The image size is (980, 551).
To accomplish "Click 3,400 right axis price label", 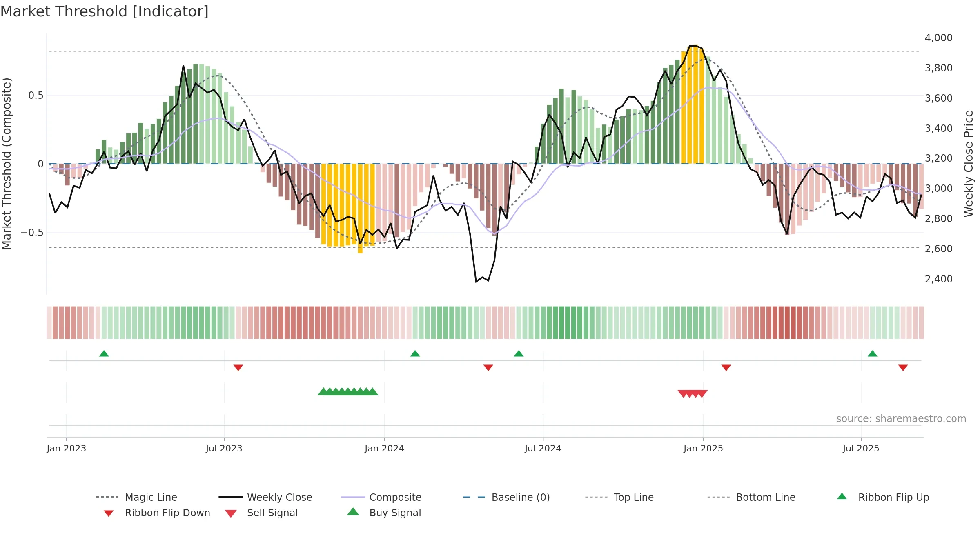I will [x=939, y=128].
